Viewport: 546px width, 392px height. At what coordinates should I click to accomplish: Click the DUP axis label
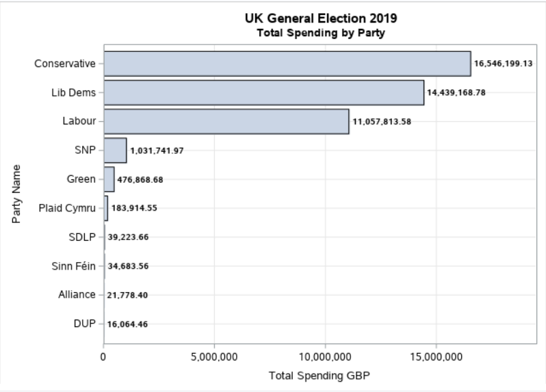tap(84, 323)
